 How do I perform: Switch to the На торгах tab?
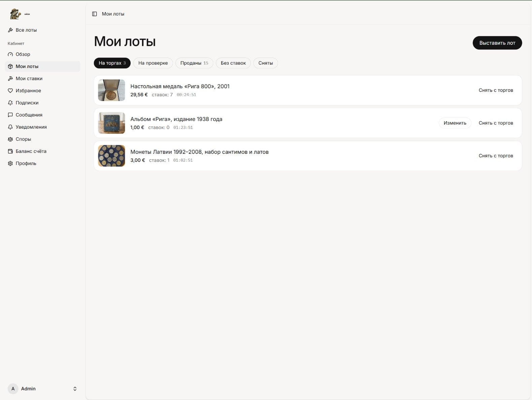pos(112,63)
